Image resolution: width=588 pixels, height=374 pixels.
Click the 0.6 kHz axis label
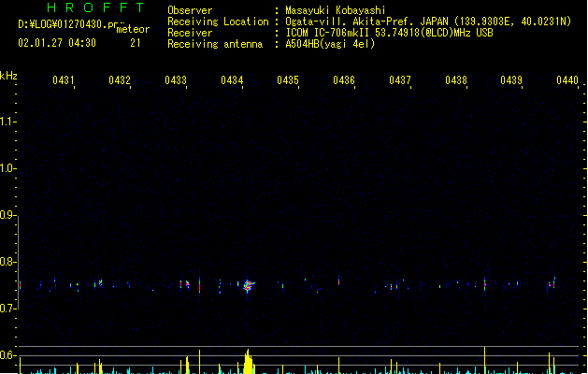[x=7, y=355]
